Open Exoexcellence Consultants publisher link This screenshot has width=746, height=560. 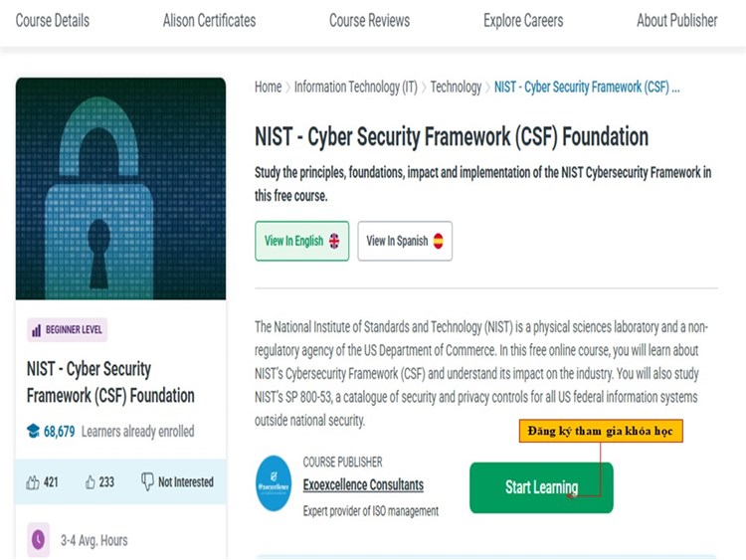click(363, 485)
